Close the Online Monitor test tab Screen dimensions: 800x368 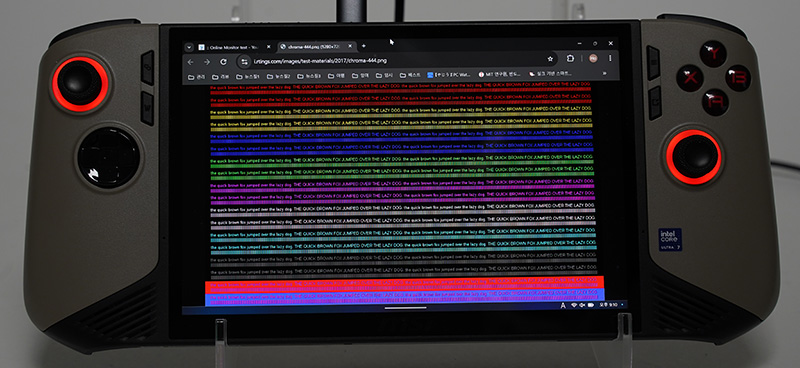click(269, 47)
